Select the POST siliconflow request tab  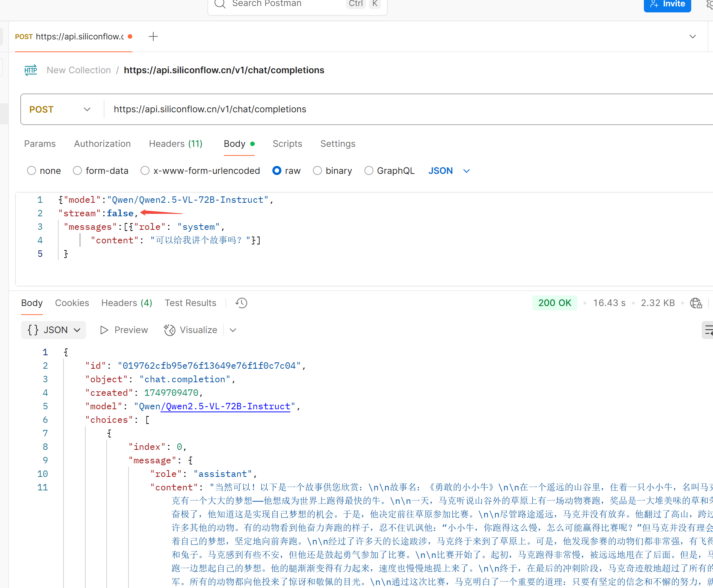point(73,37)
